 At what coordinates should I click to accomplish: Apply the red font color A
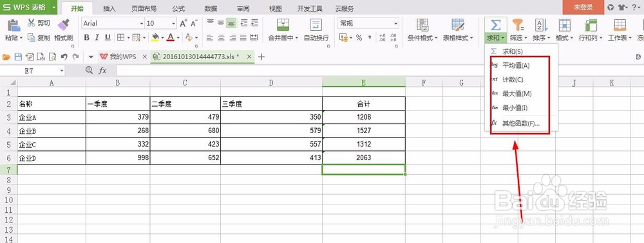pyautogui.click(x=170, y=38)
